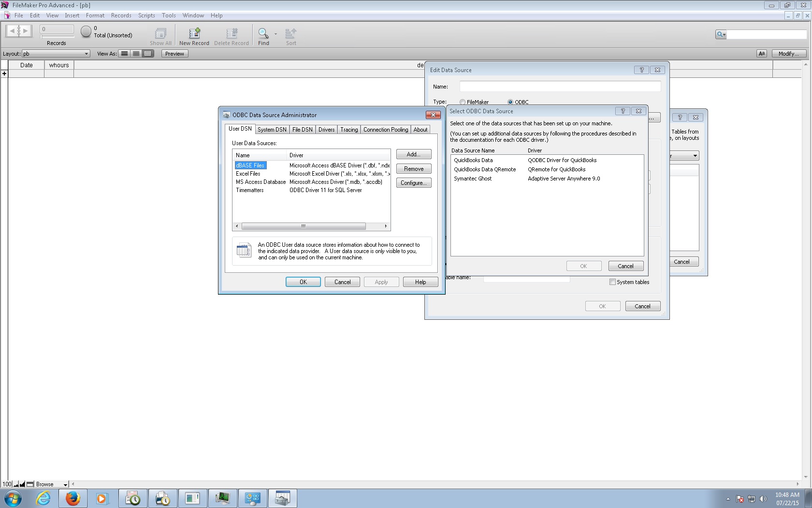Click Cancel in Edit Data Source dialog
The height and width of the screenshot is (508, 812).
coord(642,306)
